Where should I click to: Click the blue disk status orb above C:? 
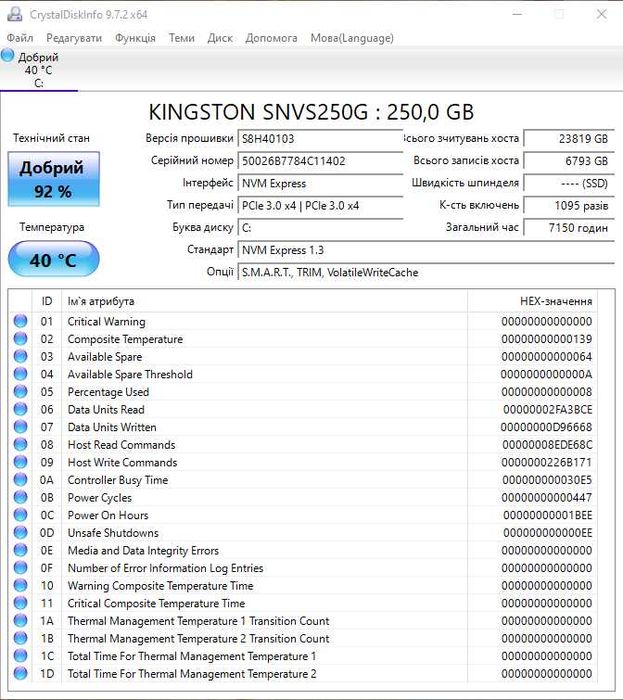click(x=8, y=55)
